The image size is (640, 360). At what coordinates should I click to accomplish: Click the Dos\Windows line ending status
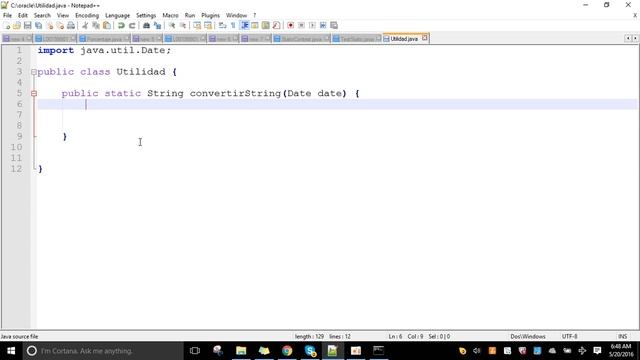click(528, 336)
